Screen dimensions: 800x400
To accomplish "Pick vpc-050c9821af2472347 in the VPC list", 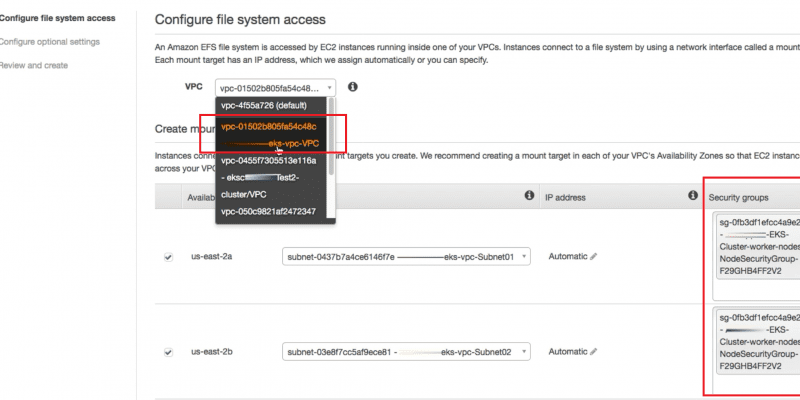I will coord(270,211).
